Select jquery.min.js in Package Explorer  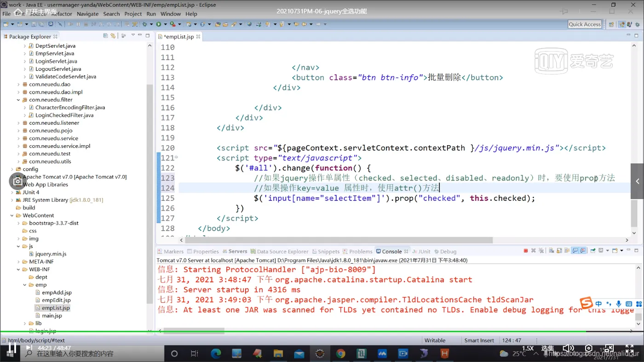[x=51, y=254]
